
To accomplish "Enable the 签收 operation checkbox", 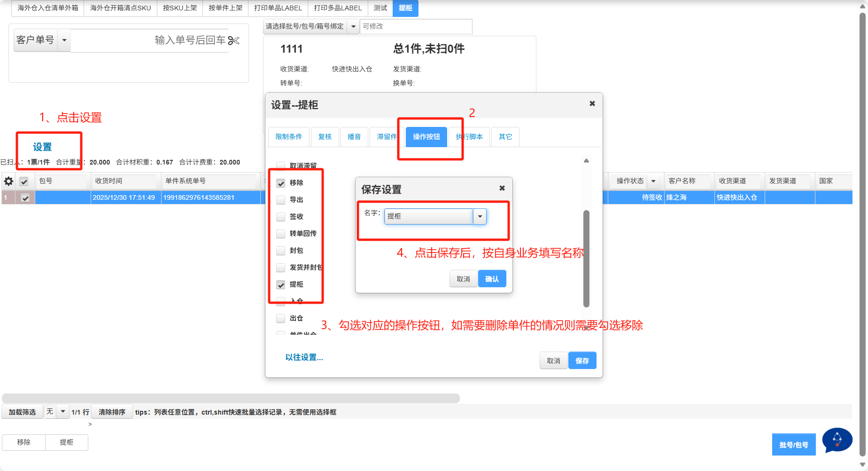I will [281, 217].
